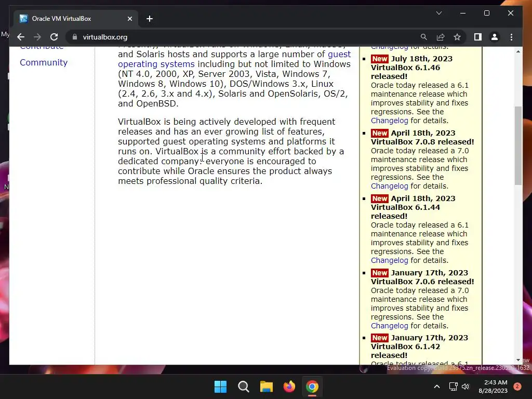532x399 pixels.
Task: Open a new tab with plus button
Action: pyautogui.click(x=150, y=19)
